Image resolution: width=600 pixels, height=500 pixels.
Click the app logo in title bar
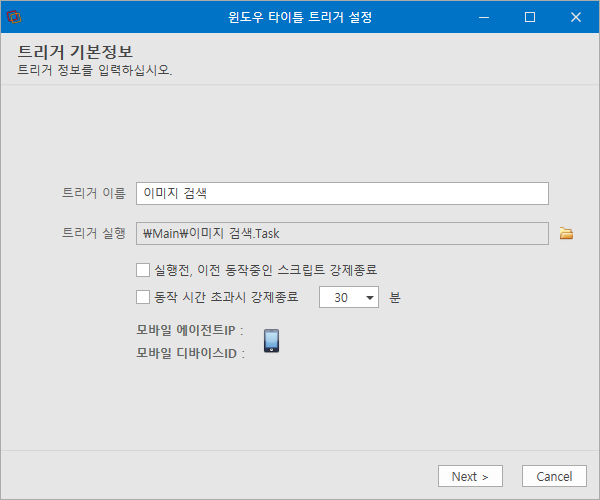[x=14, y=17]
